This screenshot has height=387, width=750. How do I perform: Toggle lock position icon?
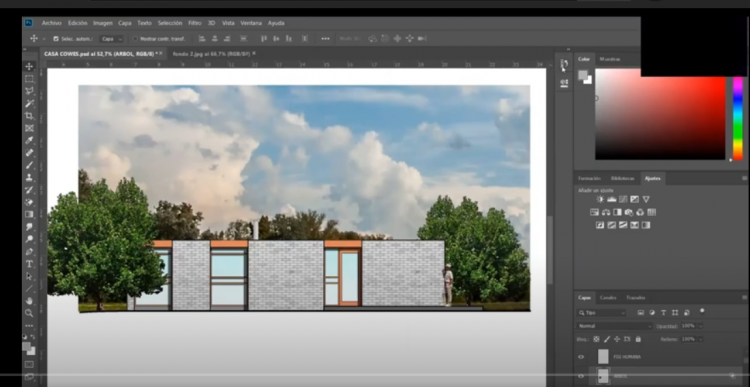pyautogui.click(x=617, y=339)
